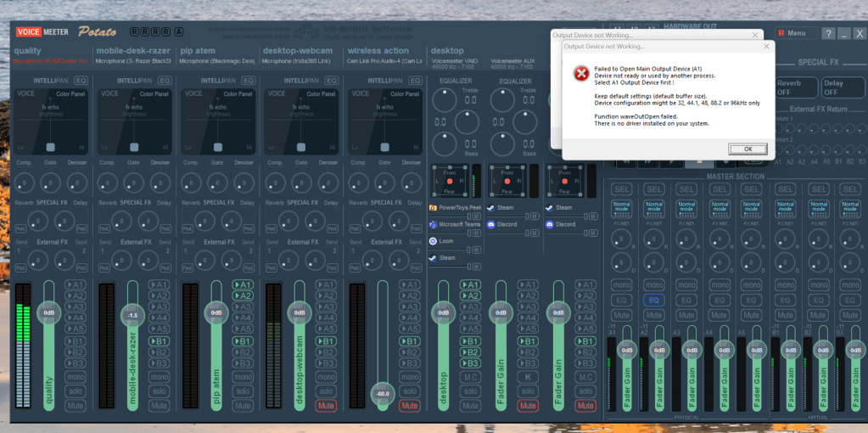Click the Comp knob on the quality strip
The image size is (868, 433).
pyautogui.click(x=24, y=183)
